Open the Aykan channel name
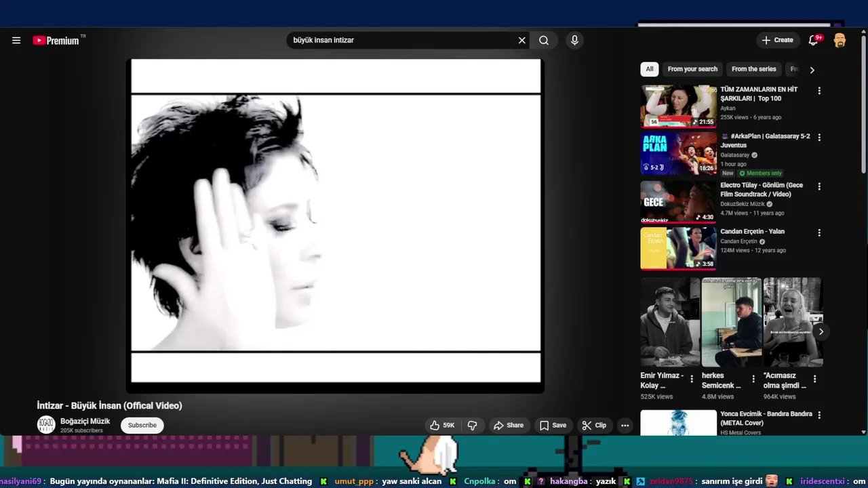The image size is (868, 488). tap(728, 108)
